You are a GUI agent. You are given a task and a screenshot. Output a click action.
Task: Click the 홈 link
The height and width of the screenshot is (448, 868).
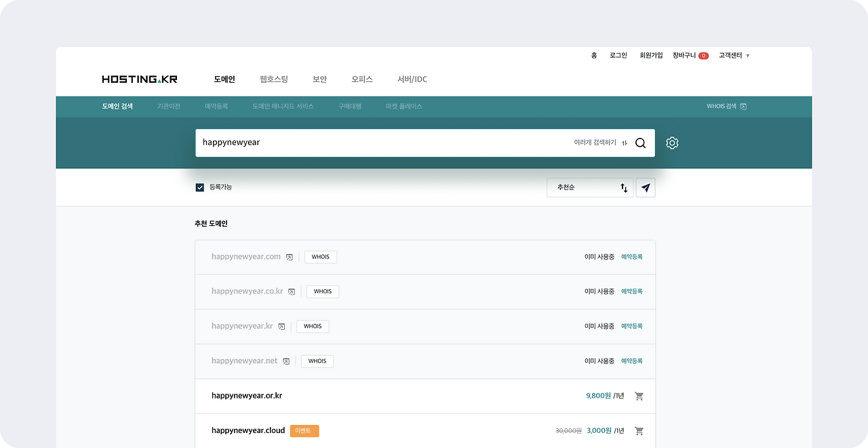coord(594,56)
